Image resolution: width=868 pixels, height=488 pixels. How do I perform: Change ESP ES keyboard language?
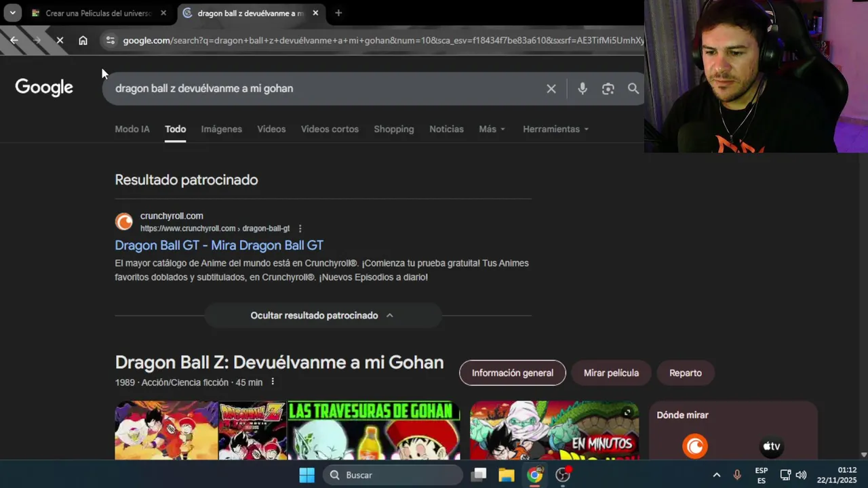click(762, 475)
